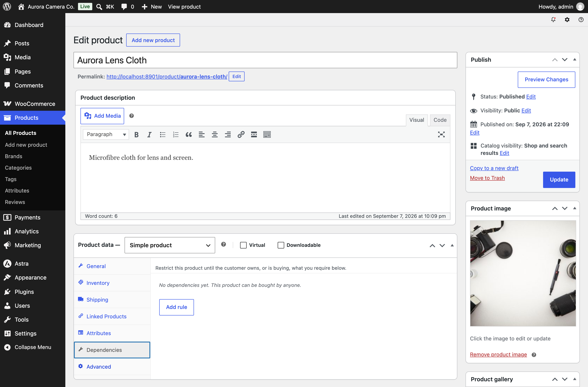588x387 pixels.
Task: Insert Read More tag icon
Action: [x=254, y=134]
